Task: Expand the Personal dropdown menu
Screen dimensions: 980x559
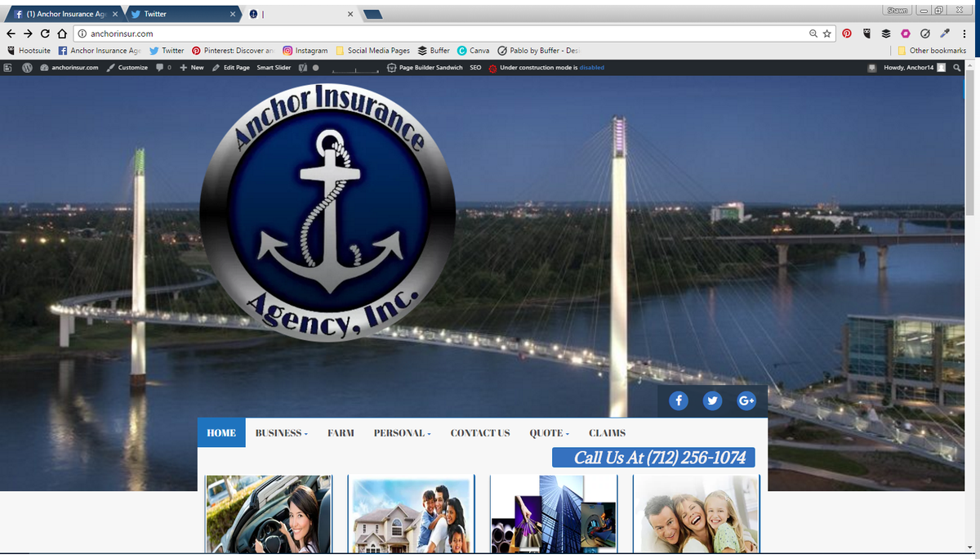Action: pyautogui.click(x=403, y=433)
